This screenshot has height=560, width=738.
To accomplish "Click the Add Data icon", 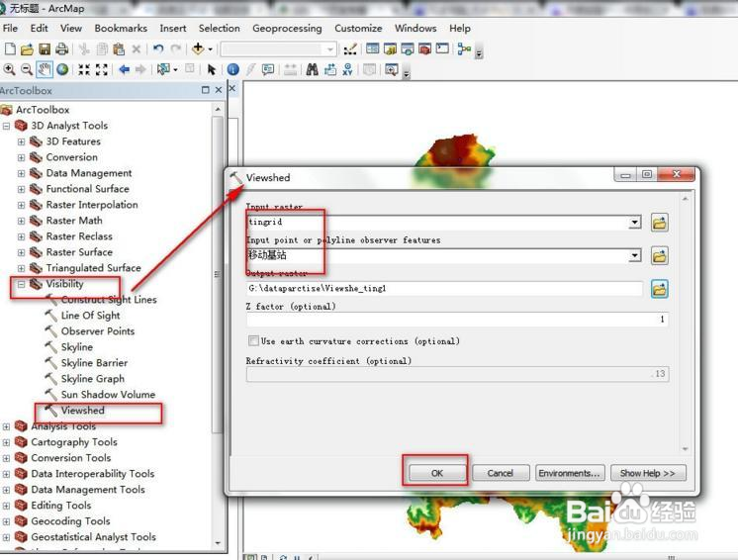I will coord(198,48).
